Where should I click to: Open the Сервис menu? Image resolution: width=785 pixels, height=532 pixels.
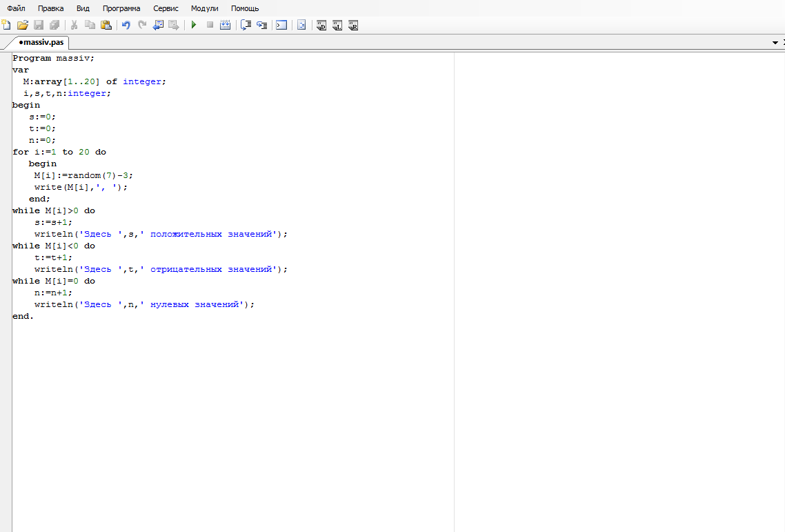coord(166,8)
